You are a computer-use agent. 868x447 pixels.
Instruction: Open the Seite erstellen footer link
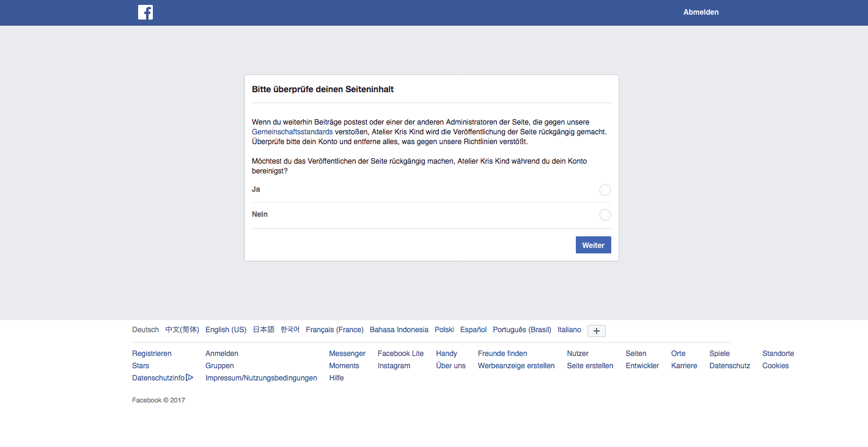(590, 366)
